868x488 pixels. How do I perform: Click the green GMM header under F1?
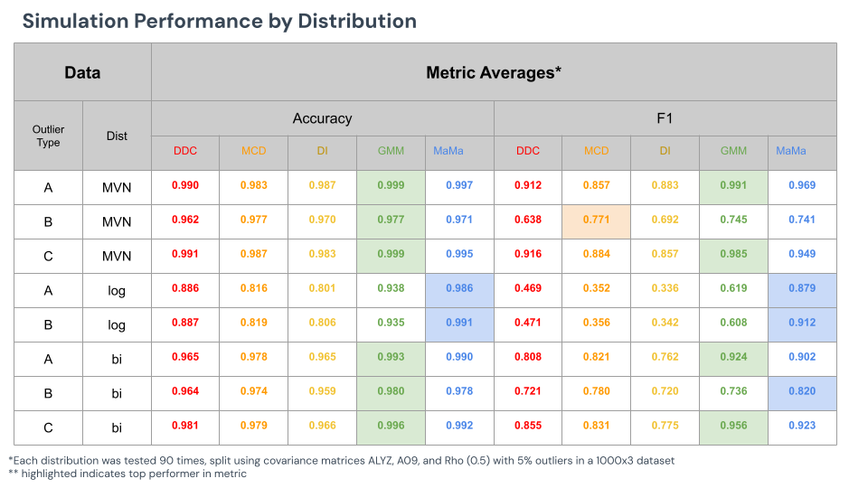(x=733, y=151)
